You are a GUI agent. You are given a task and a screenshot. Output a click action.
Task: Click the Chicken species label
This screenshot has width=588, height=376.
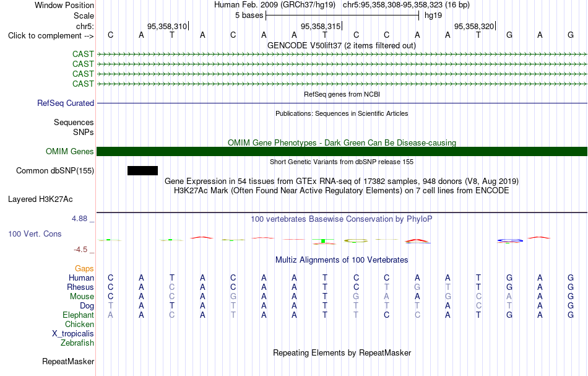pyautogui.click(x=79, y=324)
